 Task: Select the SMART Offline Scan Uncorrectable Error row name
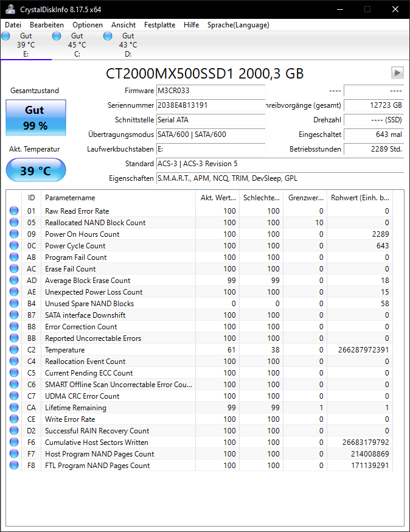(119, 385)
